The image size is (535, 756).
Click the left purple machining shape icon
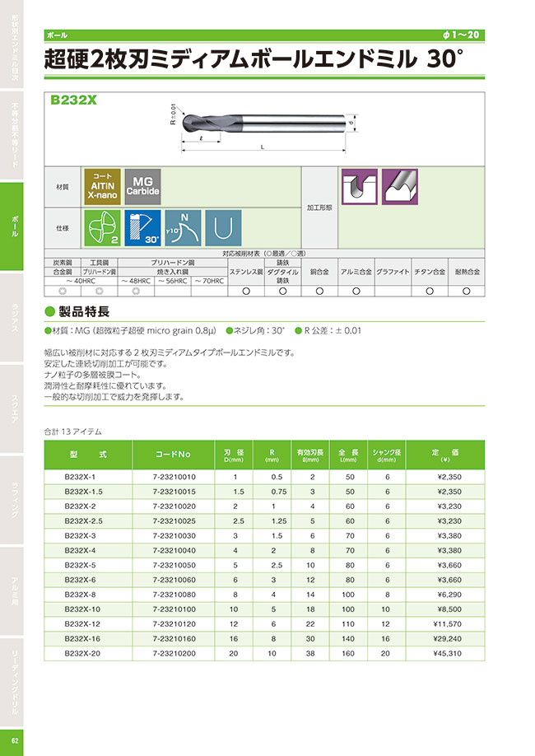coord(359,187)
